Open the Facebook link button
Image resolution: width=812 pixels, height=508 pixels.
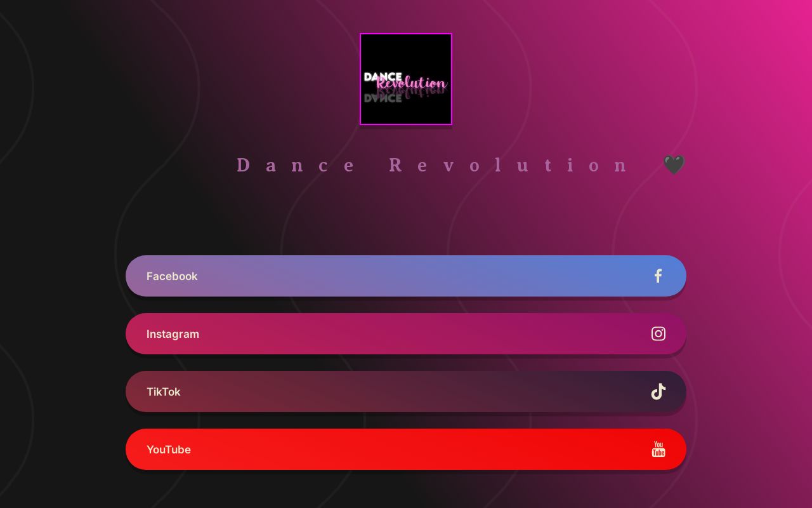coord(406,276)
